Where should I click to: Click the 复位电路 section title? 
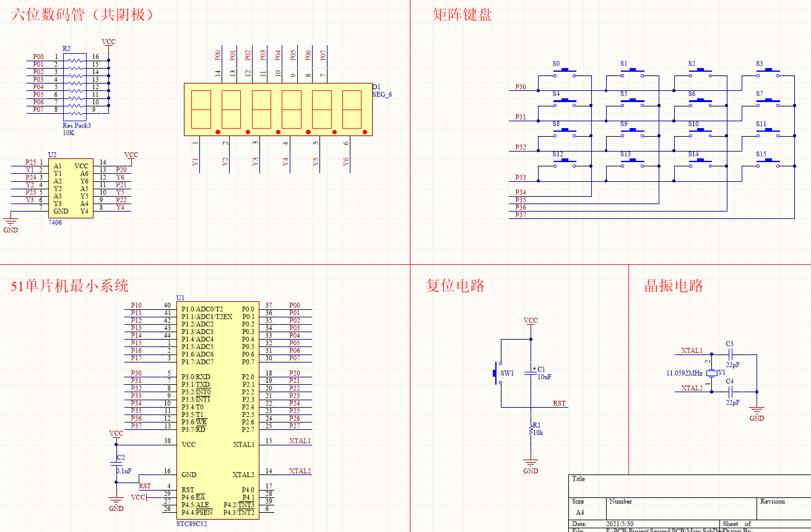[456, 286]
